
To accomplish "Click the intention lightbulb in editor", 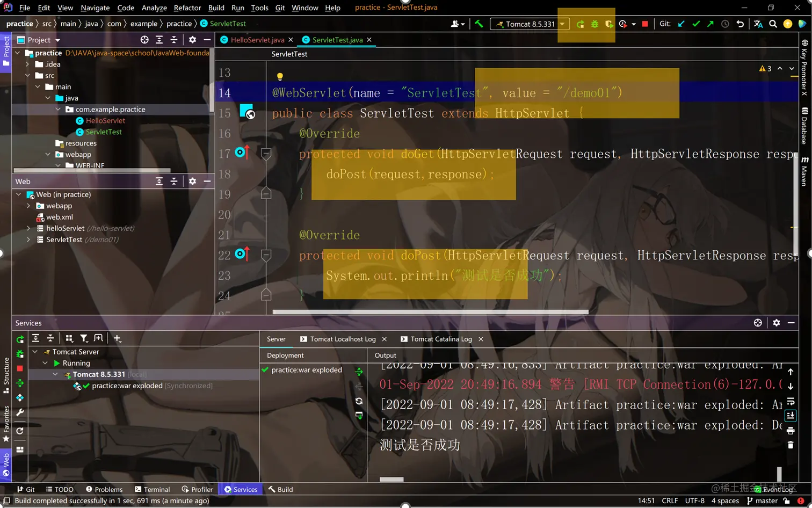I will tap(280, 77).
